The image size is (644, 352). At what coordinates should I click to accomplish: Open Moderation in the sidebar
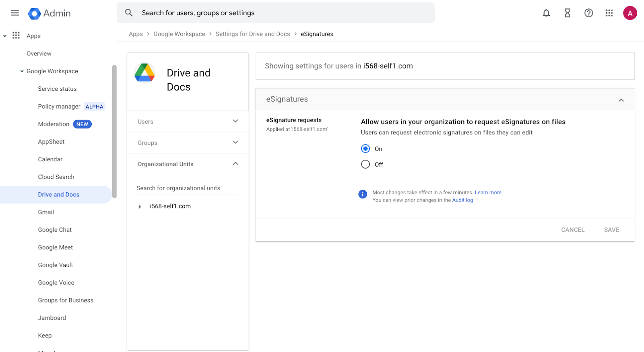pos(54,124)
